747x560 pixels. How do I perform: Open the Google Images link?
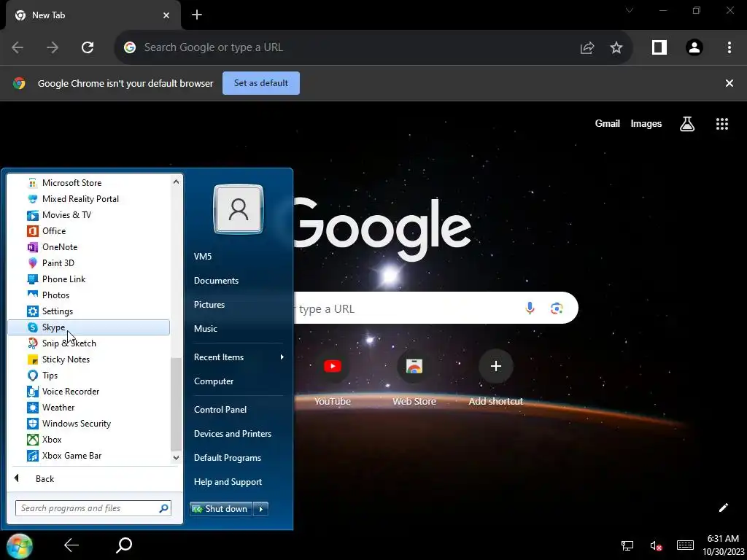(646, 124)
